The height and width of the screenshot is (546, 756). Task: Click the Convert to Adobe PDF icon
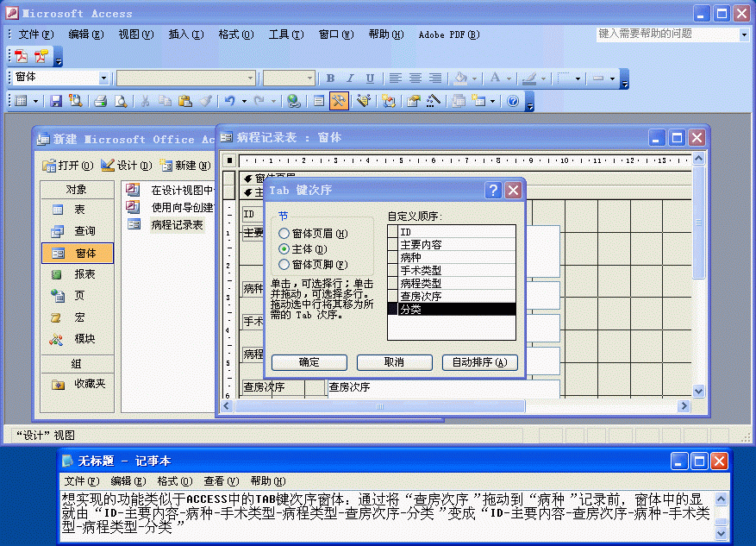[x=21, y=56]
